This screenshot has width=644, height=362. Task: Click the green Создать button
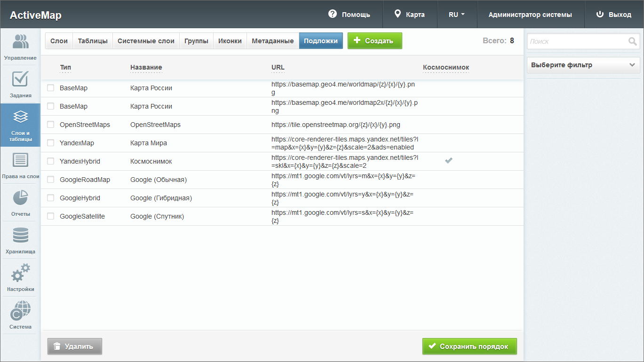click(x=374, y=41)
